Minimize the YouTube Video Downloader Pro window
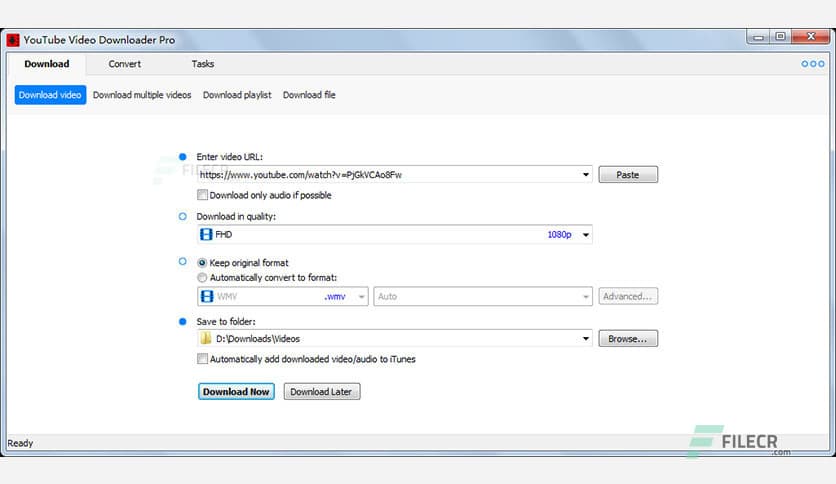The width and height of the screenshot is (836, 484). pyautogui.click(x=758, y=37)
